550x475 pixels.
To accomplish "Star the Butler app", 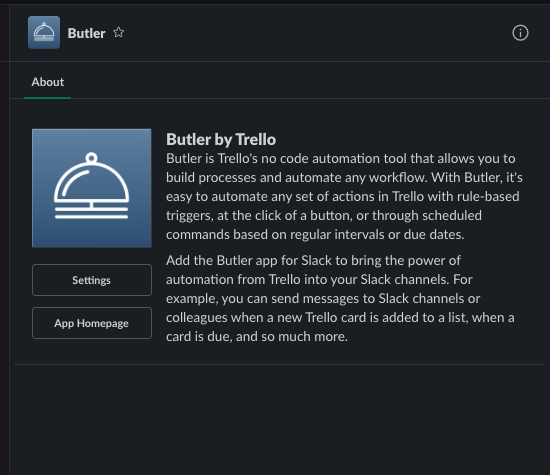I will pyautogui.click(x=119, y=33).
